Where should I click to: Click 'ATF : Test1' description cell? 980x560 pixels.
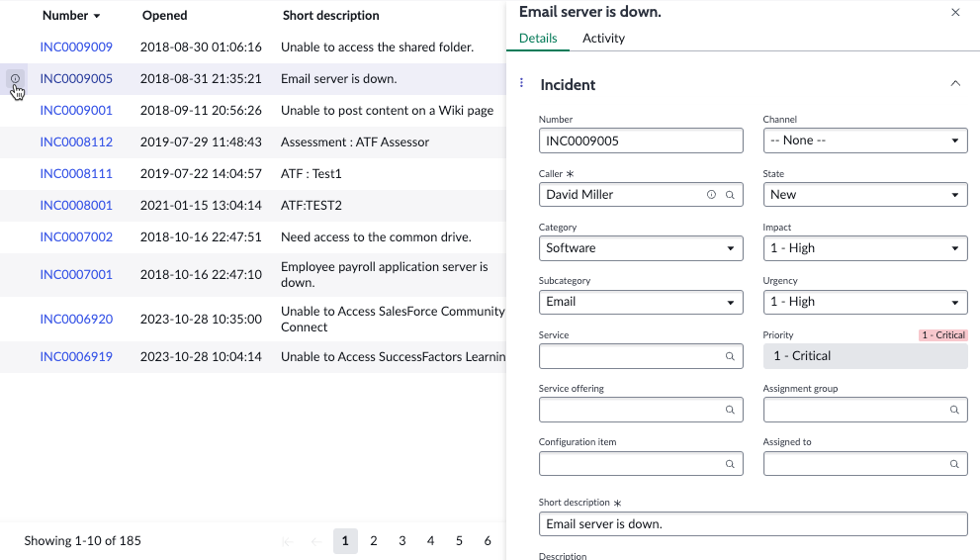pyautogui.click(x=312, y=174)
